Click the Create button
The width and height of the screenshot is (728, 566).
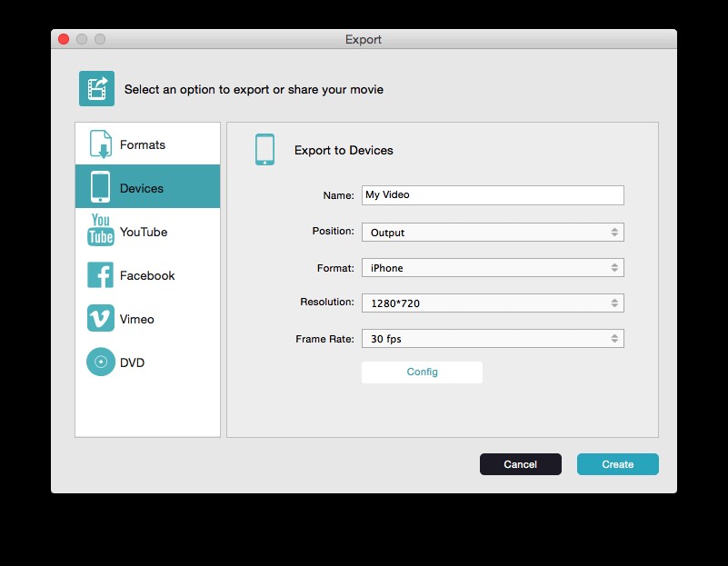click(617, 464)
